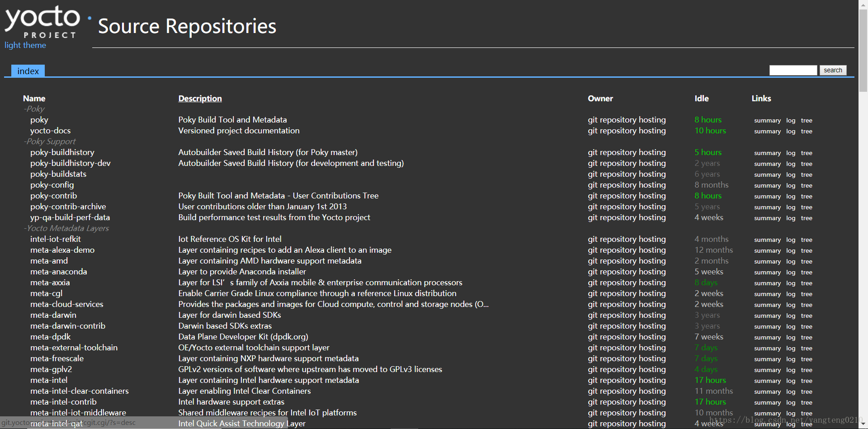This screenshot has height=429, width=868.
Task: Open the yp-qa-build-perf-data repository
Action: tap(70, 217)
